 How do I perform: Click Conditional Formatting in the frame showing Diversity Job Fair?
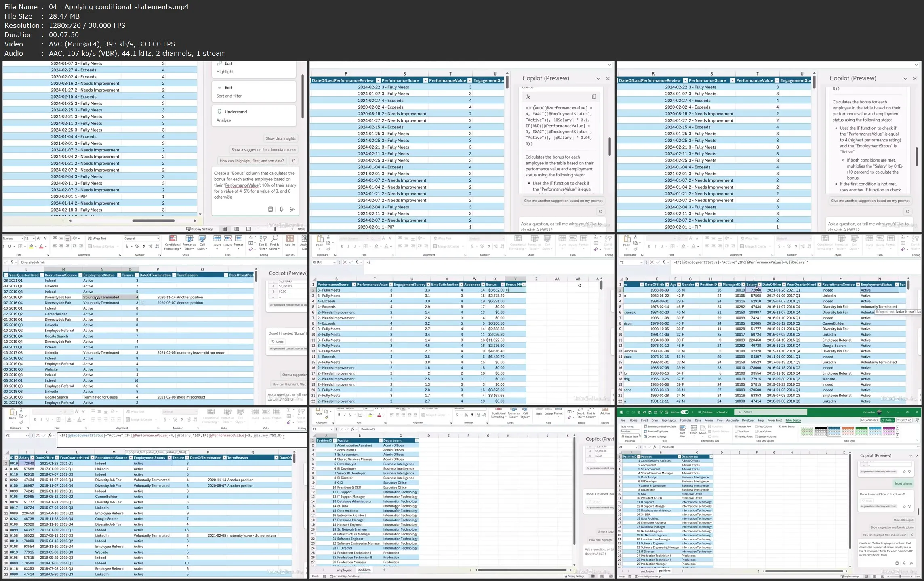[x=173, y=243]
